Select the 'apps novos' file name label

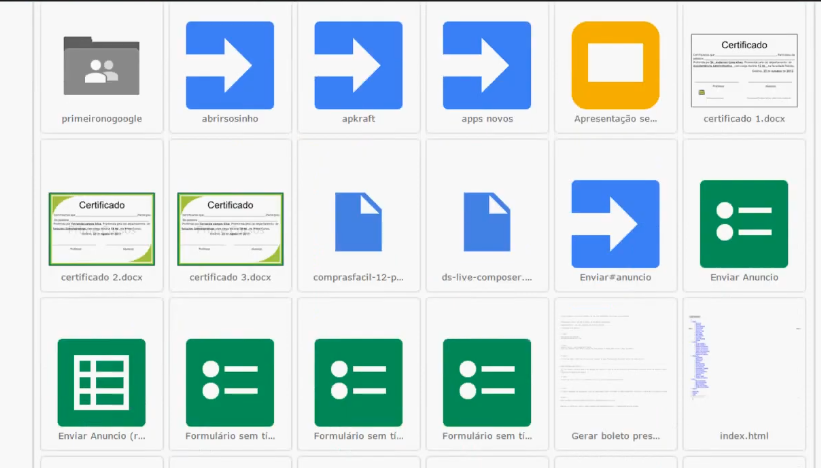[x=487, y=119]
